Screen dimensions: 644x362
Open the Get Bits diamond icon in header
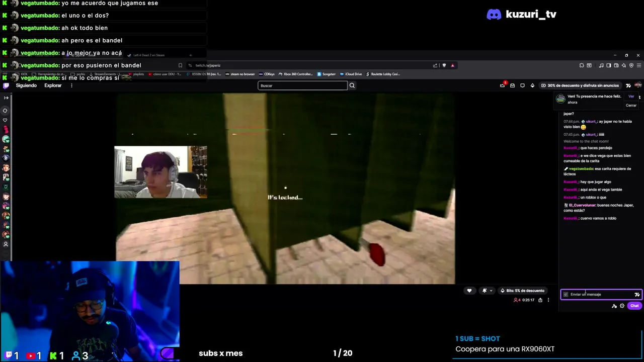pos(532,85)
